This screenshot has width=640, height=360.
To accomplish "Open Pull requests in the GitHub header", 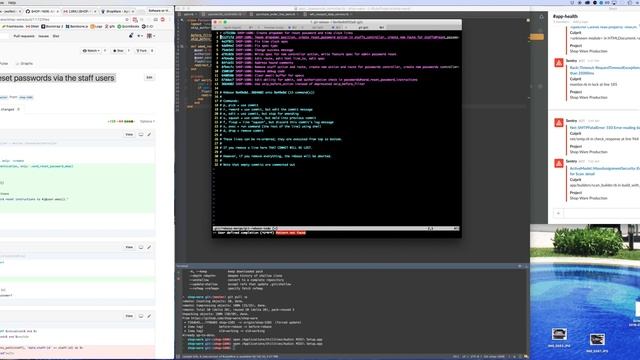I will [24, 36].
